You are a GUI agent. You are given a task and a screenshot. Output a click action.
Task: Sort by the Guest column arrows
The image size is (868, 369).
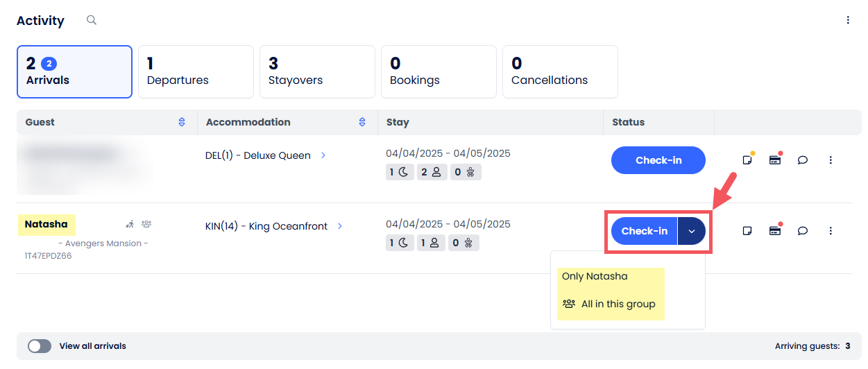click(182, 122)
